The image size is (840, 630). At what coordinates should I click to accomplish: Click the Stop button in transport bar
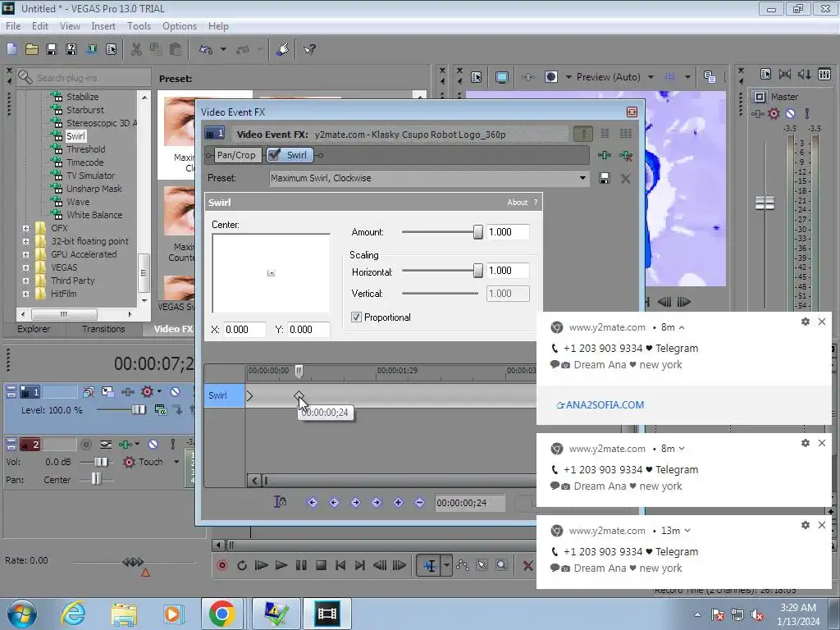coord(321,565)
